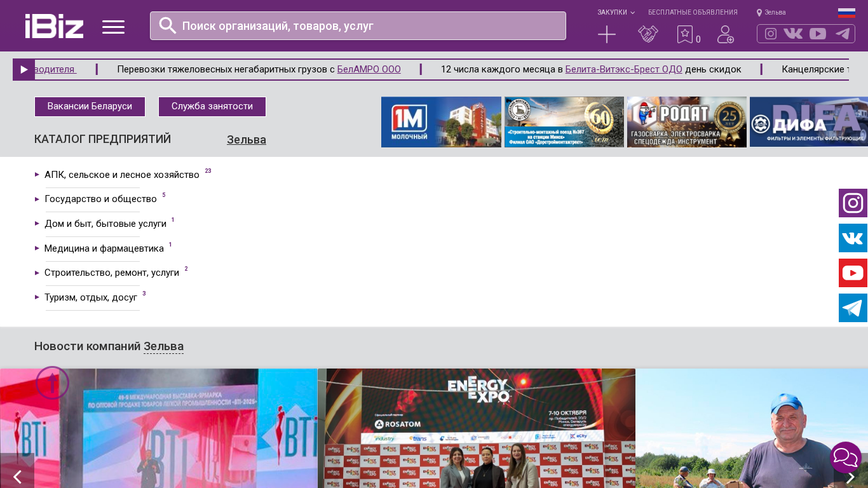Click Служба занятости button
Screen dimensions: 868x488
coord(212,107)
